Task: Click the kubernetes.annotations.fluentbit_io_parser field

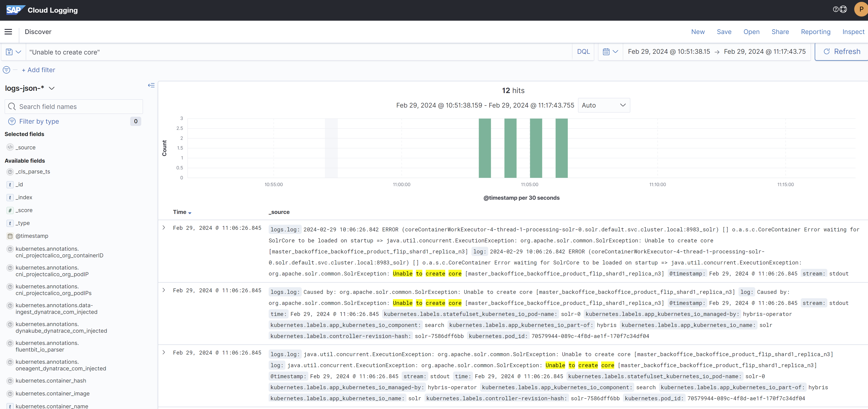Action: point(47,346)
